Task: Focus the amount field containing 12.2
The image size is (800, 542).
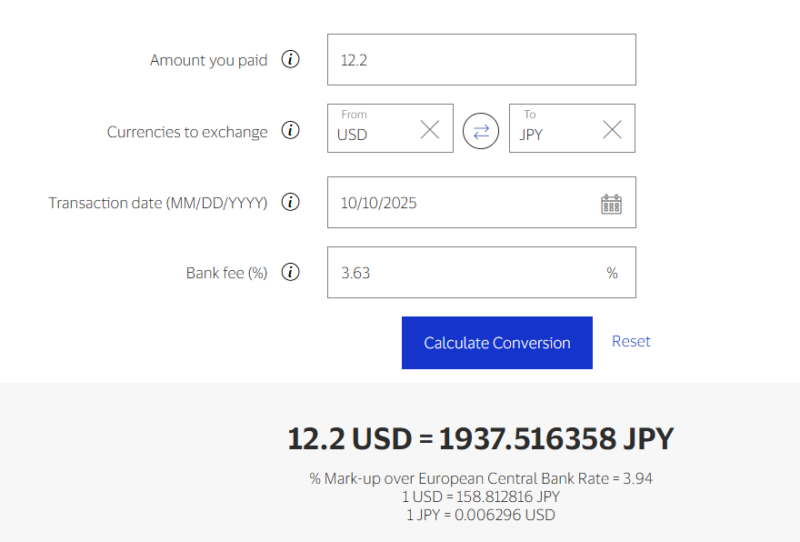Action: tap(481, 60)
